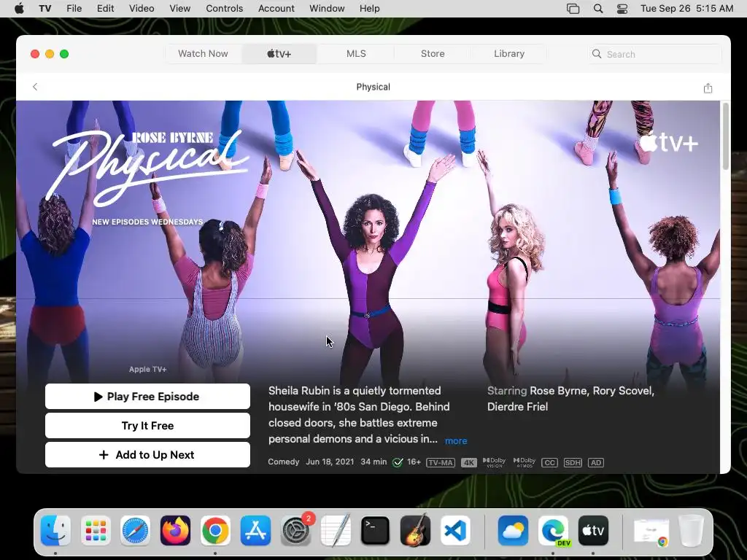Open Terminal from the Dock
Viewport: 747px width, 560px height.
coord(376,530)
